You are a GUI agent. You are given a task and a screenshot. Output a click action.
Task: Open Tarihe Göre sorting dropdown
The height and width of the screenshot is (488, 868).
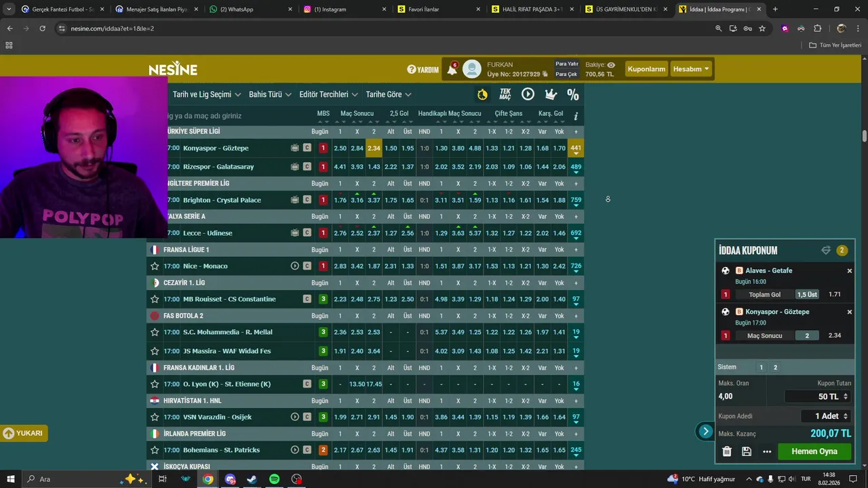pyautogui.click(x=389, y=94)
